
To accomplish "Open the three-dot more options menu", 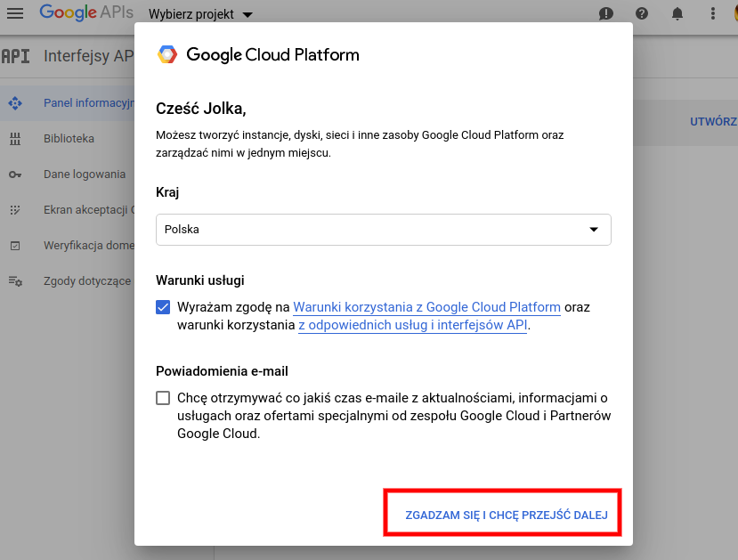I will tap(712, 13).
